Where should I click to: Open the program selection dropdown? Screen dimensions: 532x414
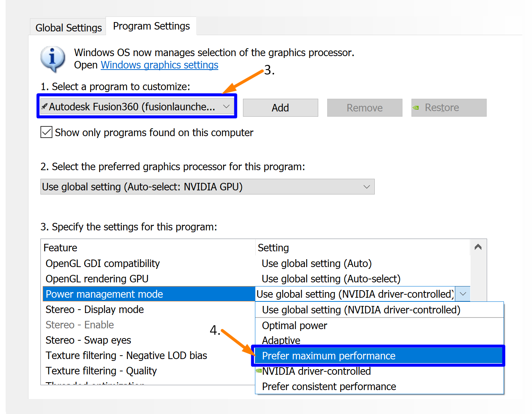pos(226,107)
